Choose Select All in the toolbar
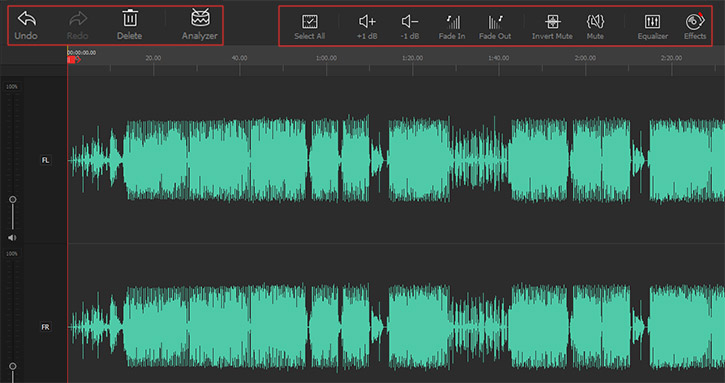 click(x=309, y=27)
